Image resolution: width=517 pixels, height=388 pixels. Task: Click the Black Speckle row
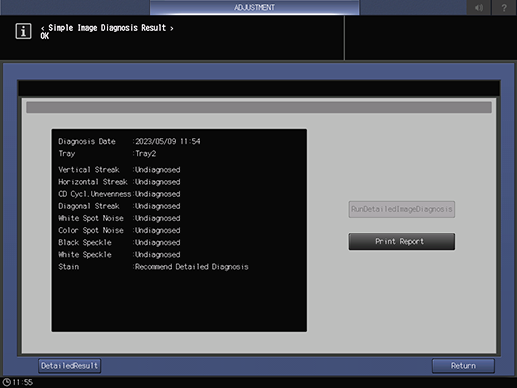coord(119,242)
